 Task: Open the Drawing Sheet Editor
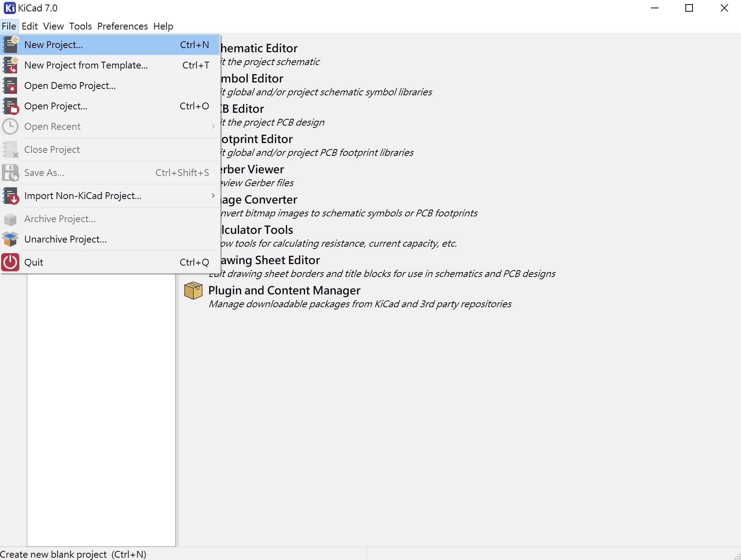pos(270,260)
